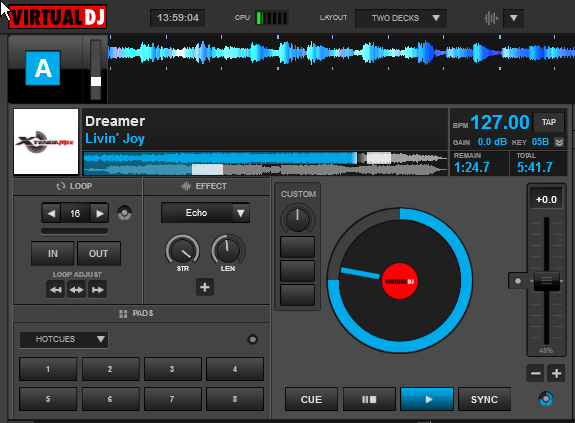Click the remaining time 1:24.7
This screenshot has height=423, width=575.
pyautogui.click(x=472, y=168)
